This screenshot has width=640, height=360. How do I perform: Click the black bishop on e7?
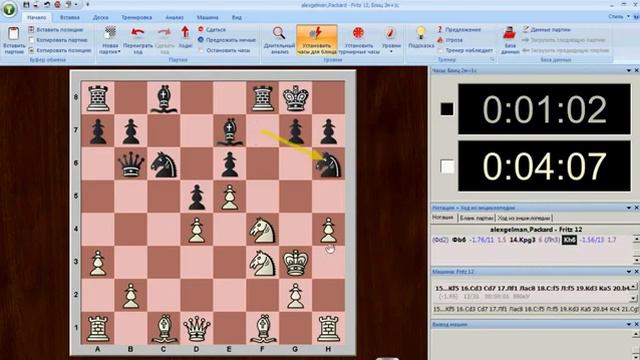tap(229, 131)
